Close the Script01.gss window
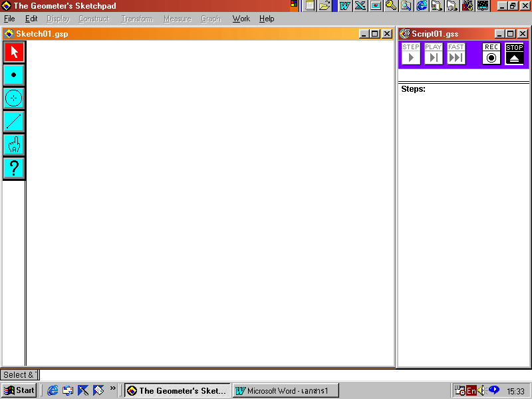Screen dimensions: 532x399 (523, 34)
